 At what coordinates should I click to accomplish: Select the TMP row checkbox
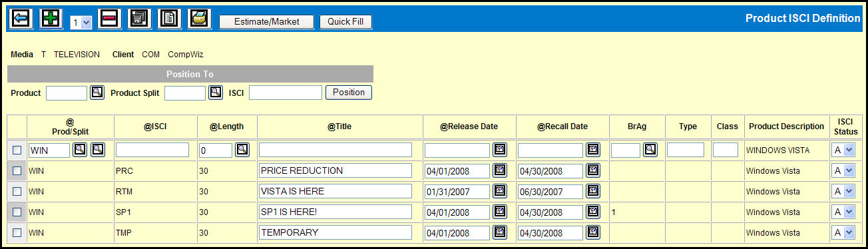pos(17,232)
